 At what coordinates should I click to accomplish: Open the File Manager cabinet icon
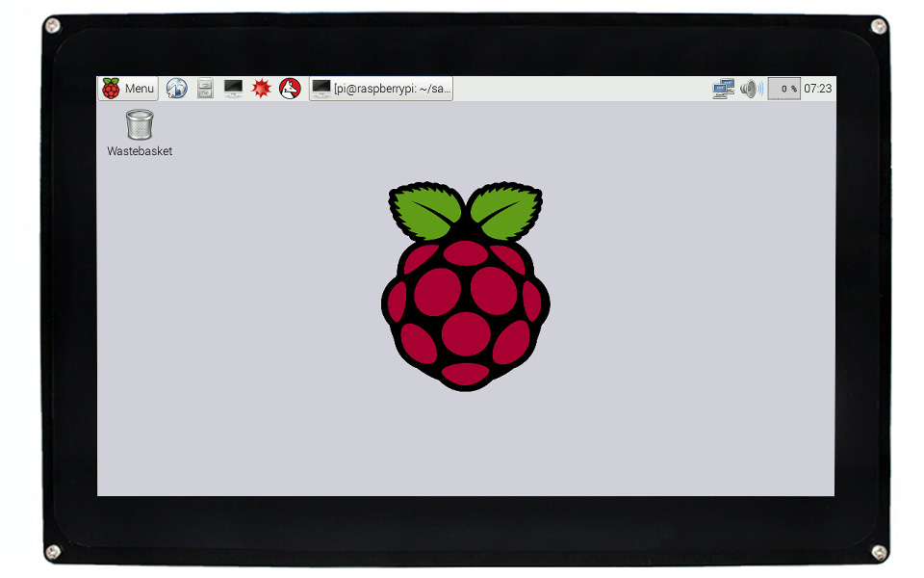(205, 89)
